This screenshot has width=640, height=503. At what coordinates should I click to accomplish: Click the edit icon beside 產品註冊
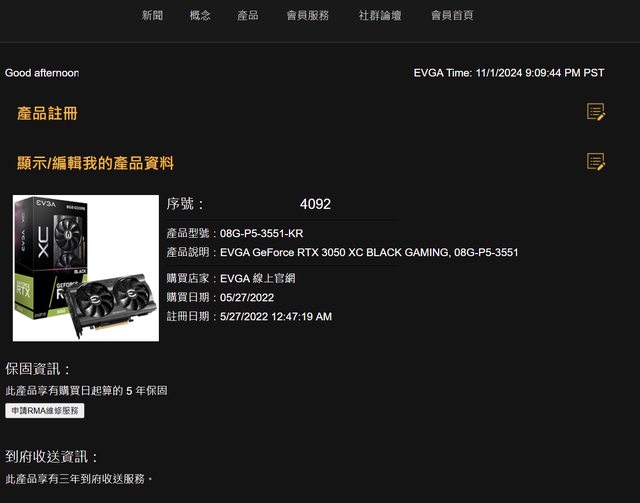(596, 112)
